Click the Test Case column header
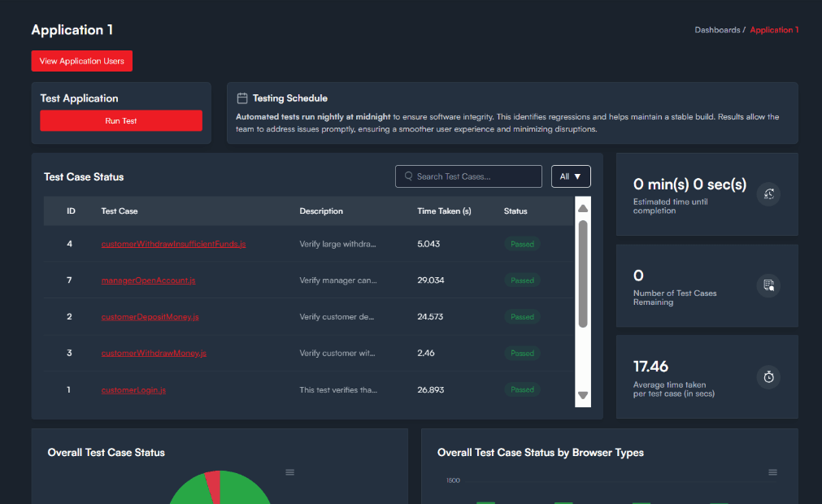 [120, 211]
